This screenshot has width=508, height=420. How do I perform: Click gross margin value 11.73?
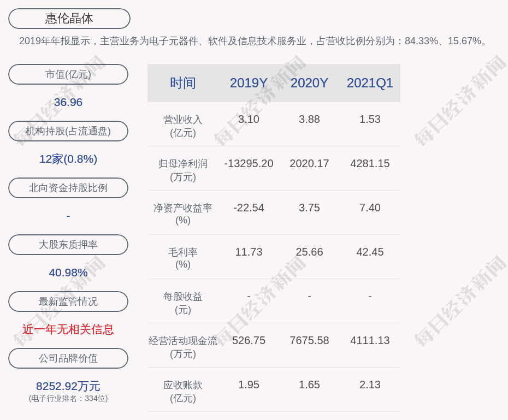coord(249,252)
